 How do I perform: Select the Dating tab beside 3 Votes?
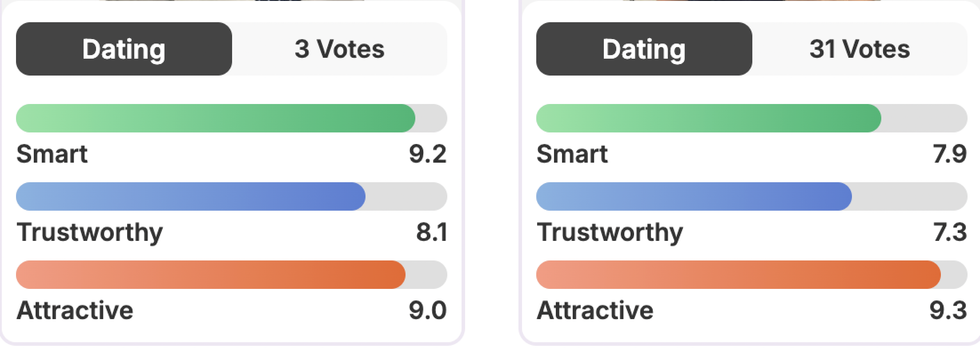point(124,49)
